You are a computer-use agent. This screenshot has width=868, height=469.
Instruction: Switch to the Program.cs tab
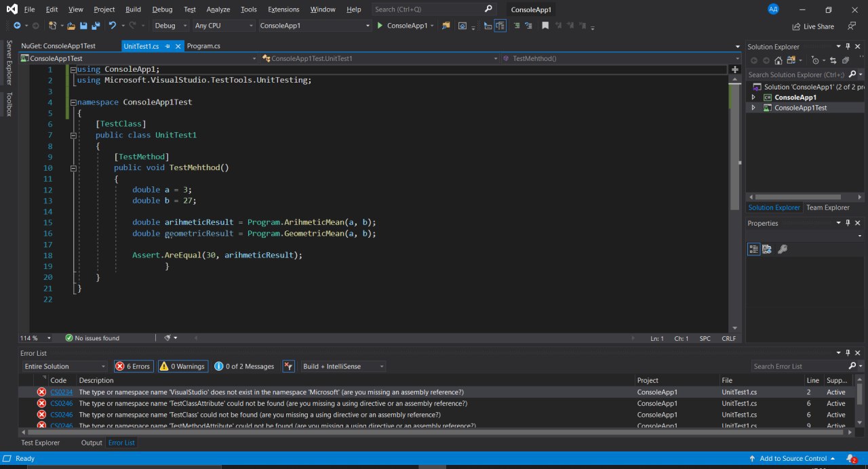point(203,46)
